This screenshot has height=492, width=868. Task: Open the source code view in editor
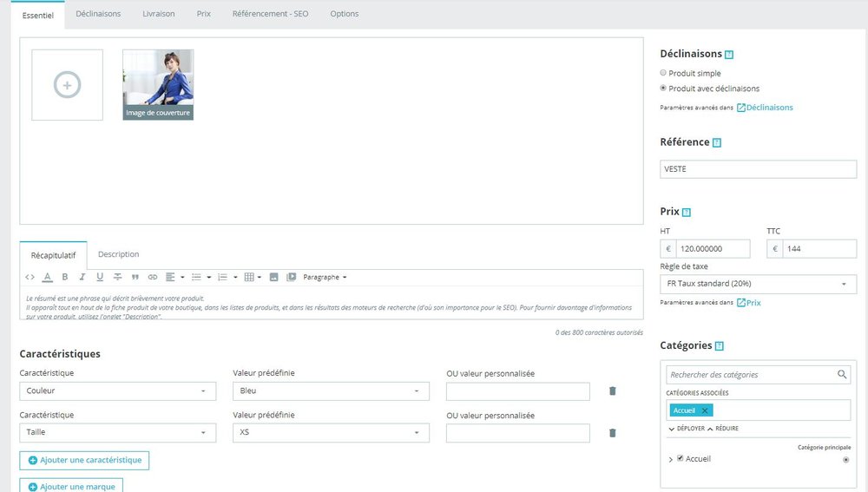pyautogui.click(x=30, y=278)
